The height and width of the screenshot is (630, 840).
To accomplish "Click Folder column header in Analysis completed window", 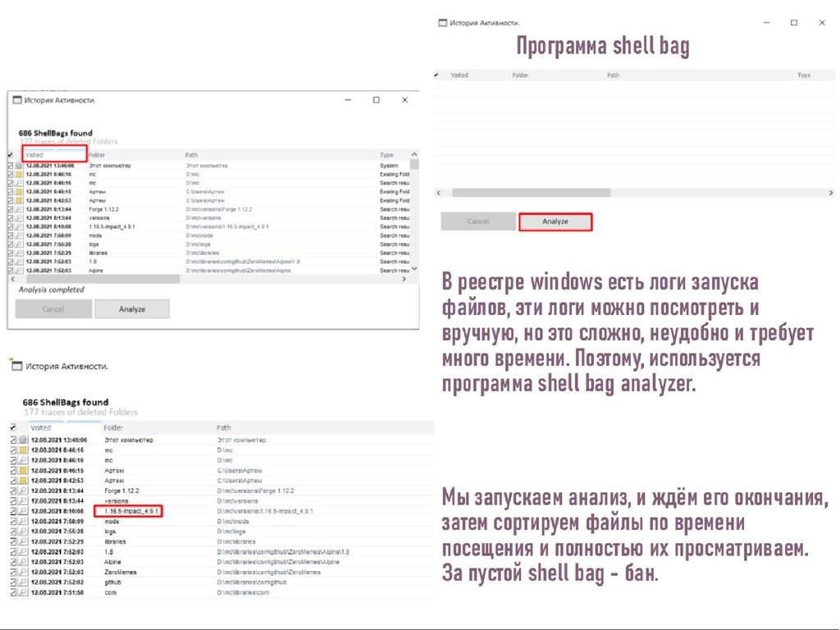I will click(97, 155).
